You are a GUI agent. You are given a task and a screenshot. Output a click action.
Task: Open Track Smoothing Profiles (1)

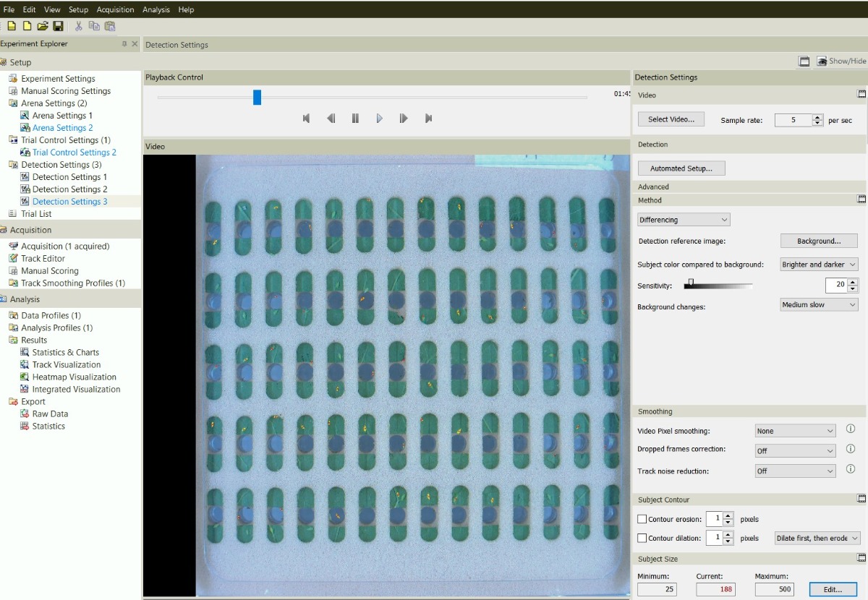click(73, 283)
